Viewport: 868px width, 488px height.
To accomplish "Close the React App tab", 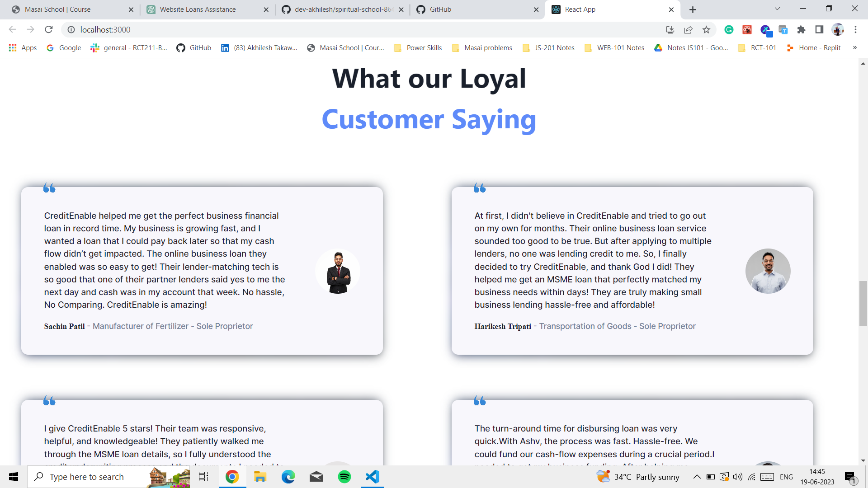I will point(671,9).
